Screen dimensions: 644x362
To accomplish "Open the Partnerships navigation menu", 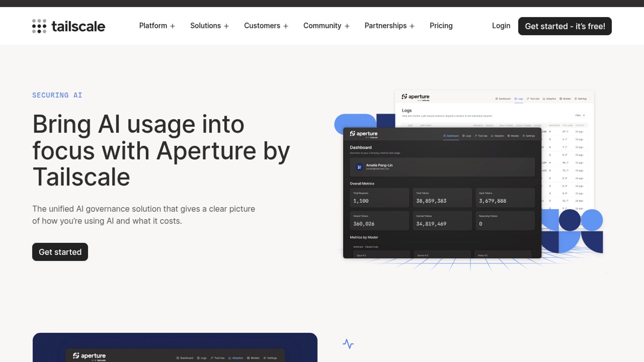I will coord(389,26).
